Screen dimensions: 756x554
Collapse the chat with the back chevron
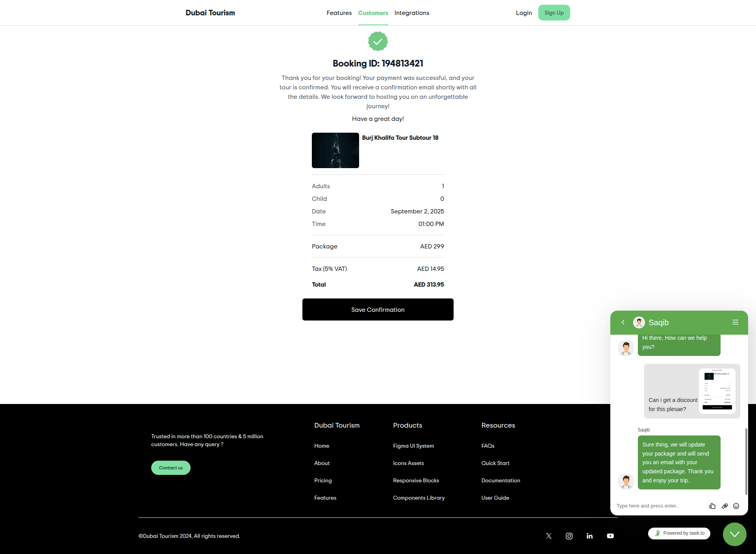pos(623,322)
